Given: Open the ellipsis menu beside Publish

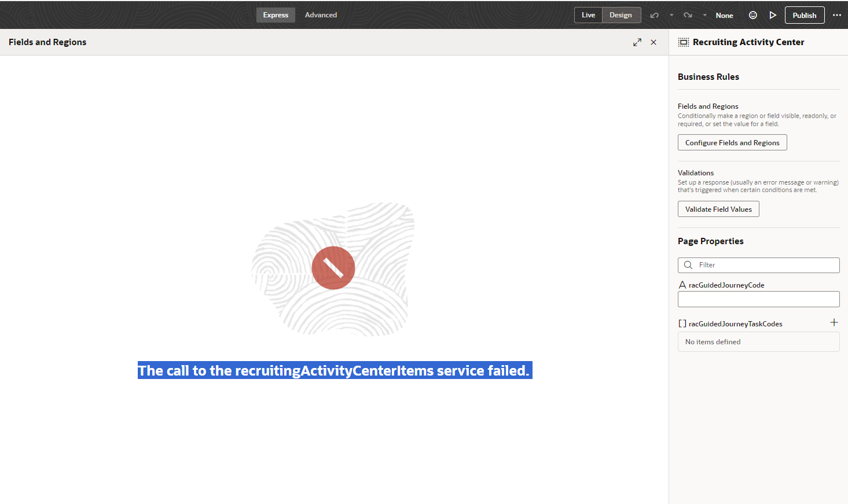Looking at the screenshot, I should (837, 14).
